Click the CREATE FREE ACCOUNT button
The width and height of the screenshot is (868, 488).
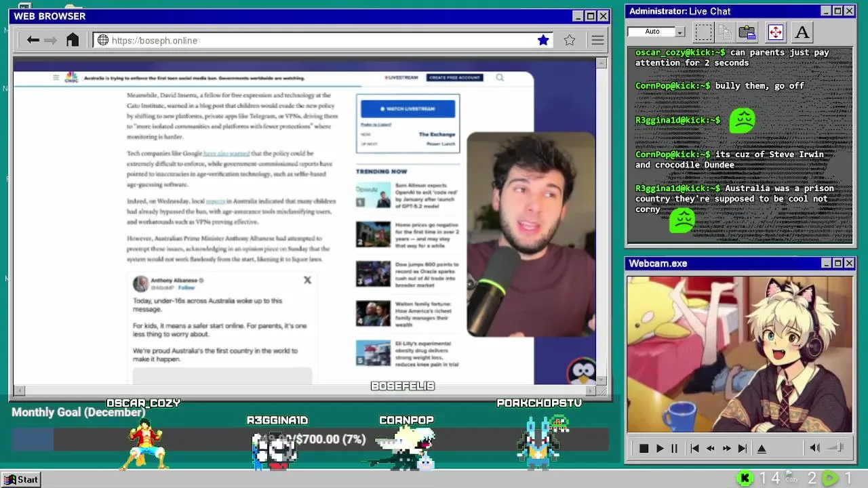tap(454, 78)
